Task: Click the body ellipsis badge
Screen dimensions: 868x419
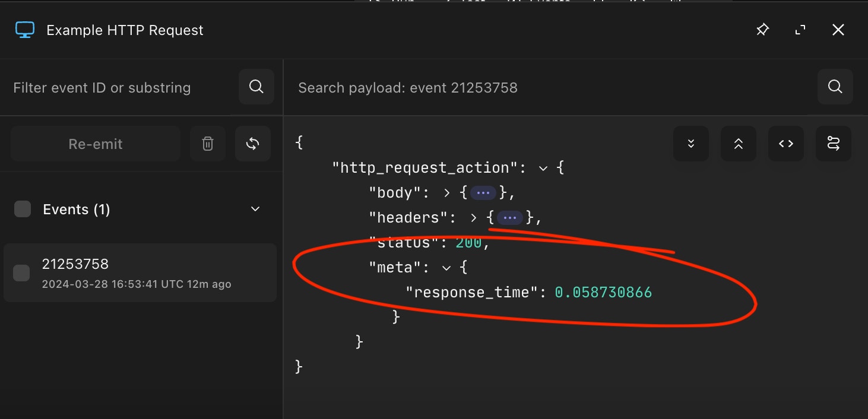Action: coord(483,193)
